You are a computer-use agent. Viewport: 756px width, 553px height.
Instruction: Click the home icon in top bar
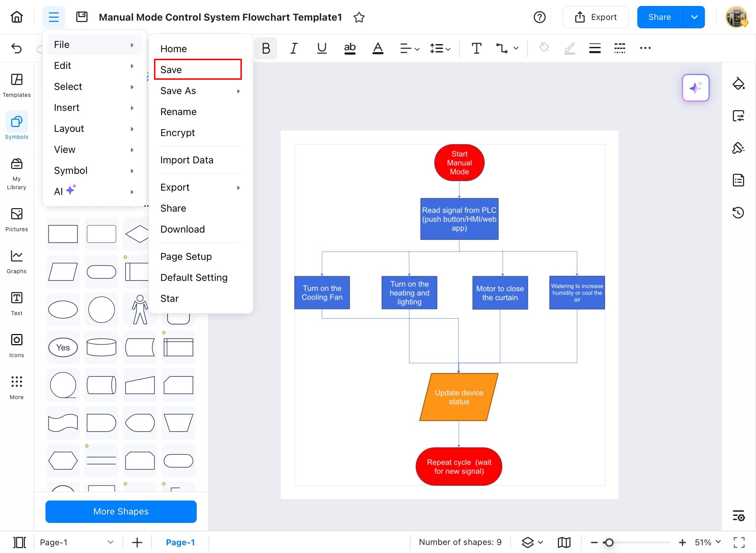(17, 17)
